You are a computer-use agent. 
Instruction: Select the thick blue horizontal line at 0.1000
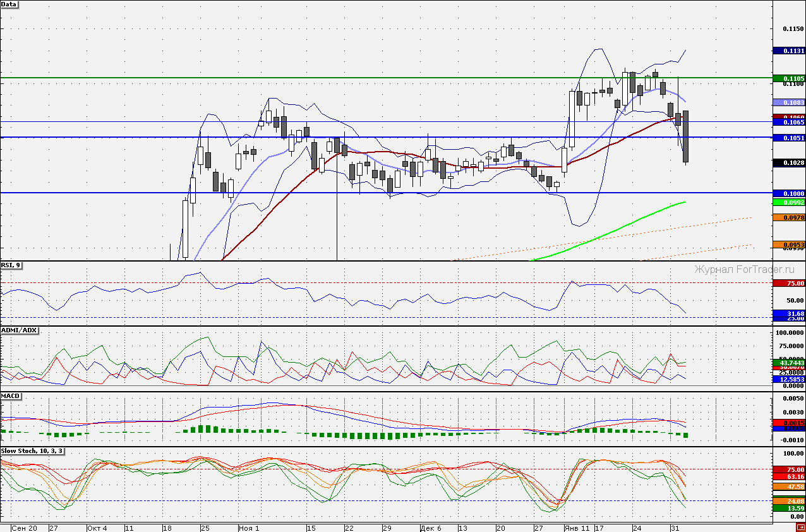click(x=387, y=193)
